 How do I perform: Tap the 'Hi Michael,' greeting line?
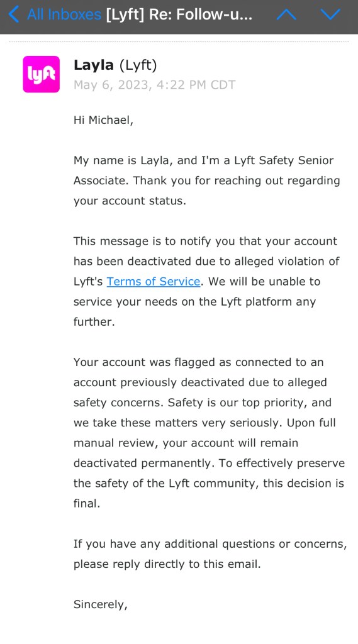(x=104, y=120)
